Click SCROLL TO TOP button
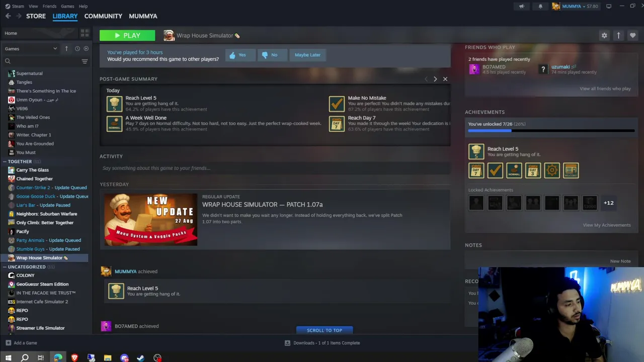644x362 pixels. pos(325,330)
